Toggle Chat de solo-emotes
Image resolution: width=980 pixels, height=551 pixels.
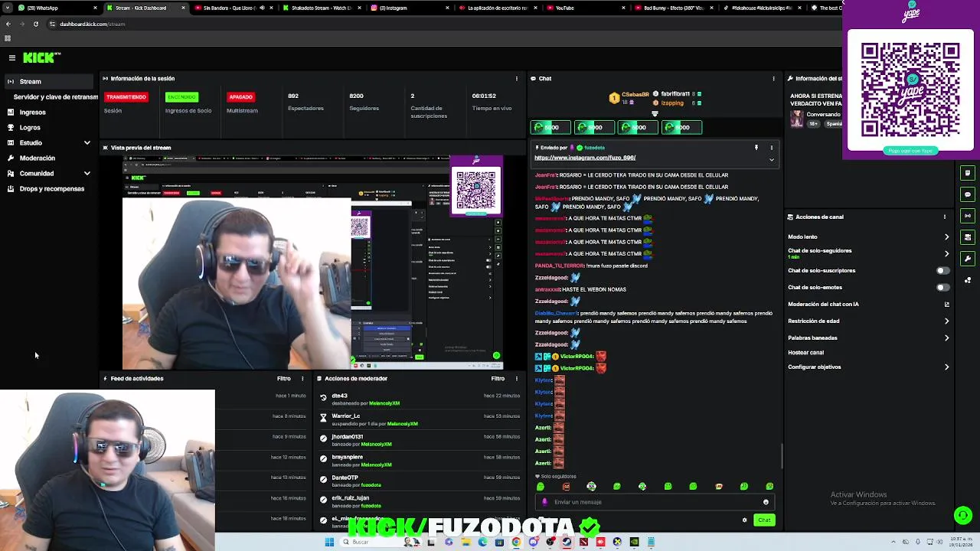943,287
